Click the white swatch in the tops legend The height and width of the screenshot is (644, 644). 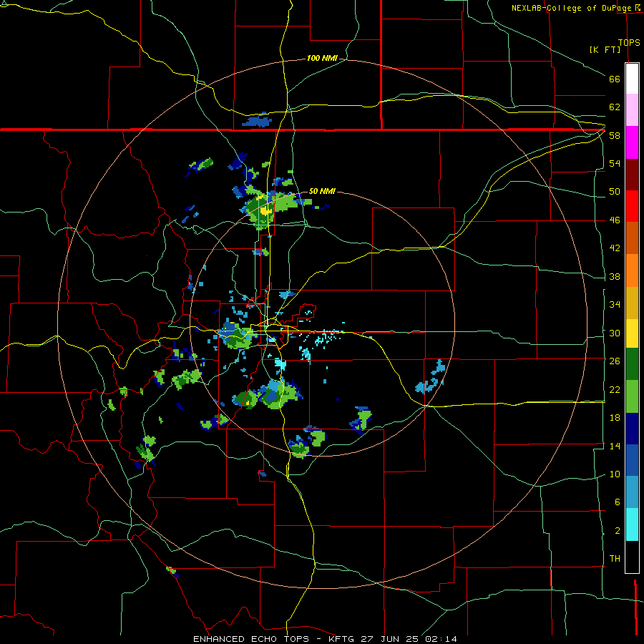632,79
